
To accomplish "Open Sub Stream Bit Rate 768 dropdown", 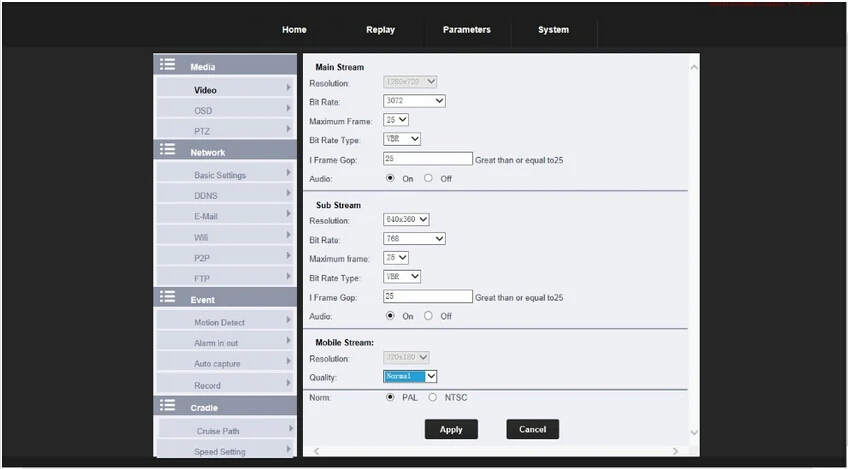I will pyautogui.click(x=414, y=238).
